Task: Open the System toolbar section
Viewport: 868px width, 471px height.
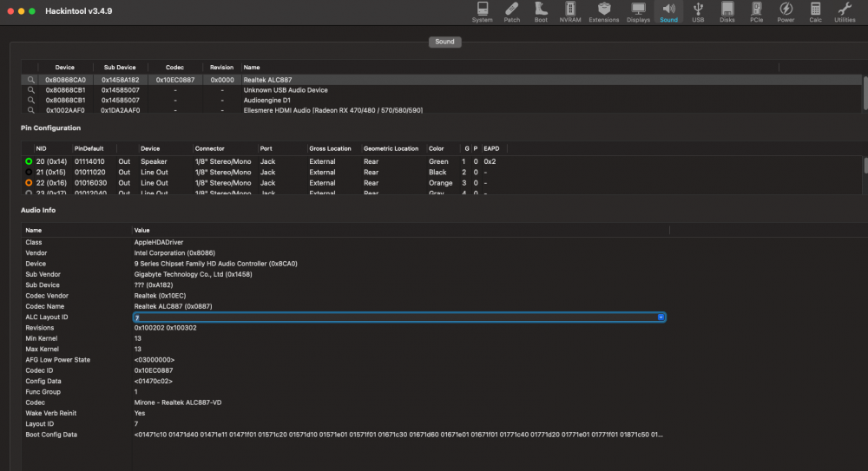Action: [x=482, y=12]
